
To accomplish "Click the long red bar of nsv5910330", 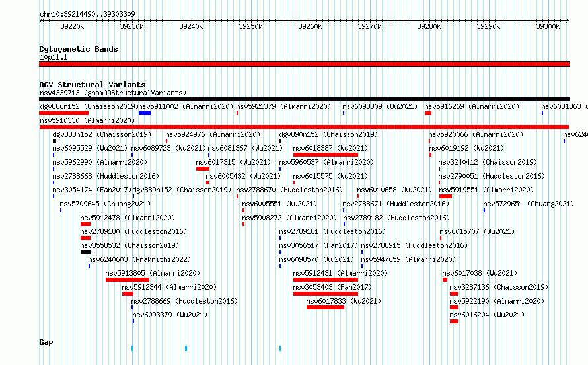I will tap(304, 127).
